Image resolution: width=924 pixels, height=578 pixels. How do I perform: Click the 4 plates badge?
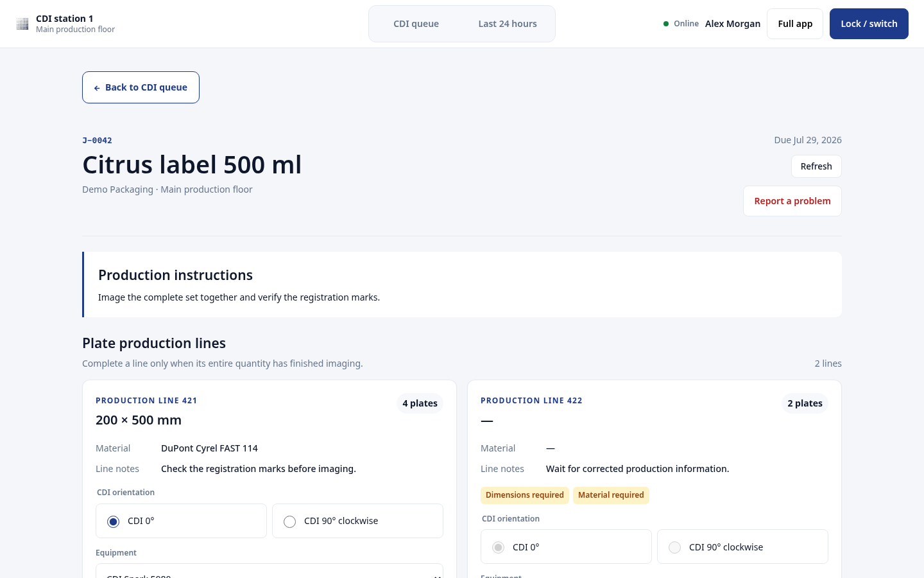coord(420,403)
